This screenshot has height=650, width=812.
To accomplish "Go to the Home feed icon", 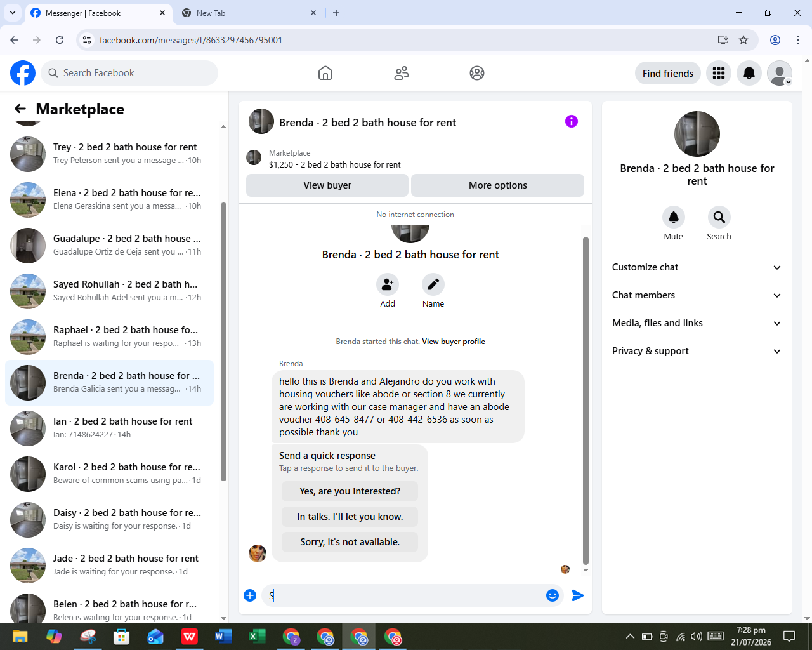I will [325, 73].
